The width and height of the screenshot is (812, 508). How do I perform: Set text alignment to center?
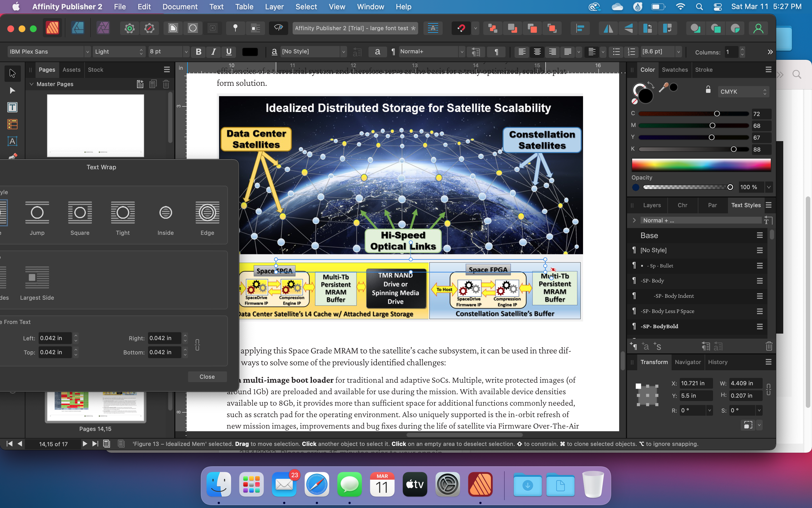point(537,52)
